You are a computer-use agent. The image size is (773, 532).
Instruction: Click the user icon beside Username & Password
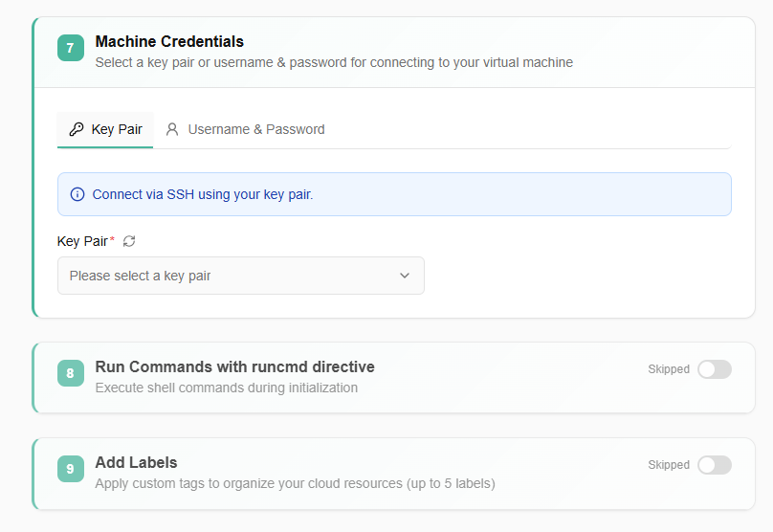[x=172, y=129]
